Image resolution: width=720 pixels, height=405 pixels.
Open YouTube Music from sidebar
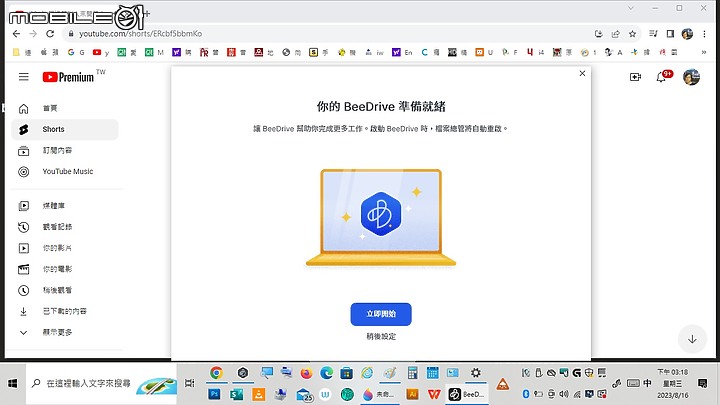(x=65, y=172)
